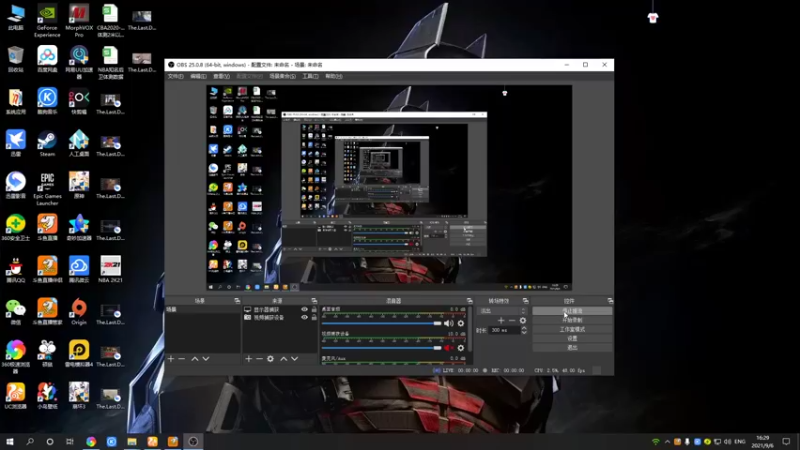Open 微信 WeChat desktop icon
The height and width of the screenshot is (450, 800).
[16, 312]
